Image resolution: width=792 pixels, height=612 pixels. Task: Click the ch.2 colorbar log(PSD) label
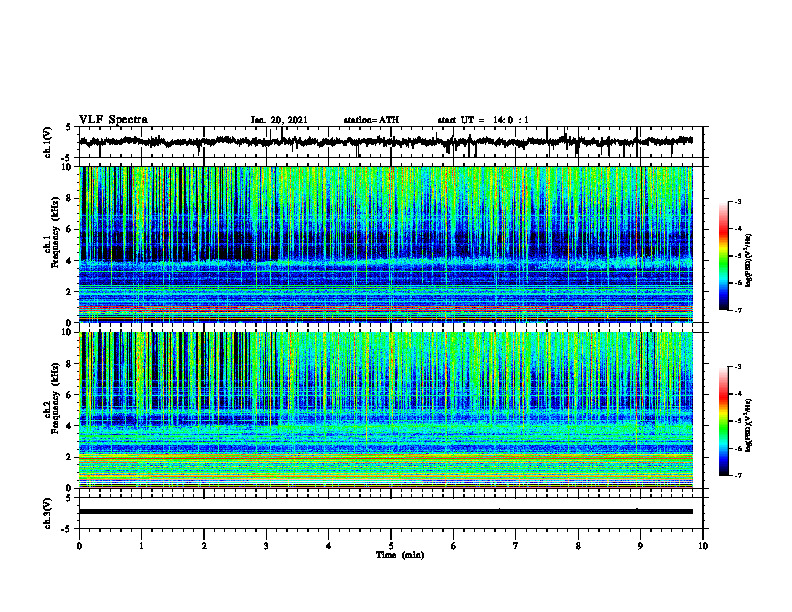coord(749,426)
